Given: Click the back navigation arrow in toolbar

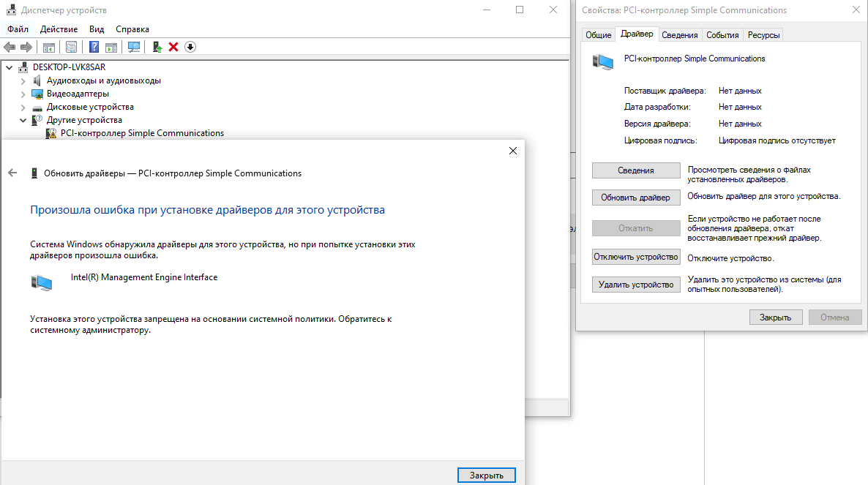Looking at the screenshot, I should pos(9,46).
